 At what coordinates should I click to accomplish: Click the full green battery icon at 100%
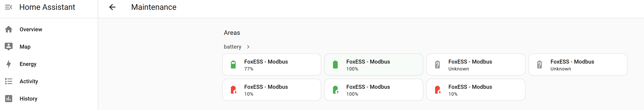[x=335, y=65]
